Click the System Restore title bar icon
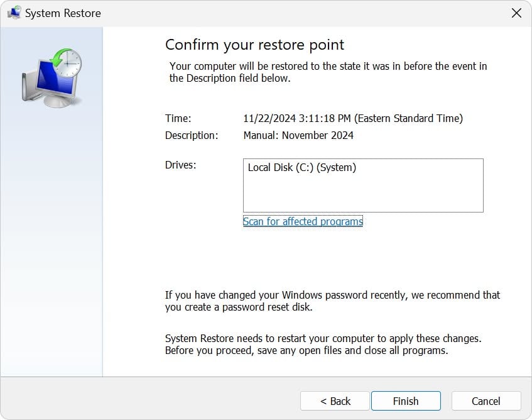This screenshot has width=532, height=420. pyautogui.click(x=14, y=13)
